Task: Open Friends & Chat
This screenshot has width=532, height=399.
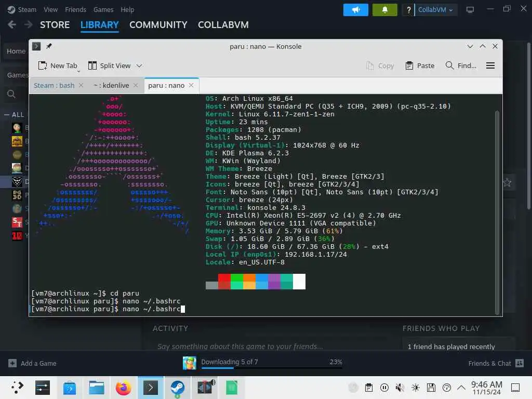Action: [x=496, y=363]
